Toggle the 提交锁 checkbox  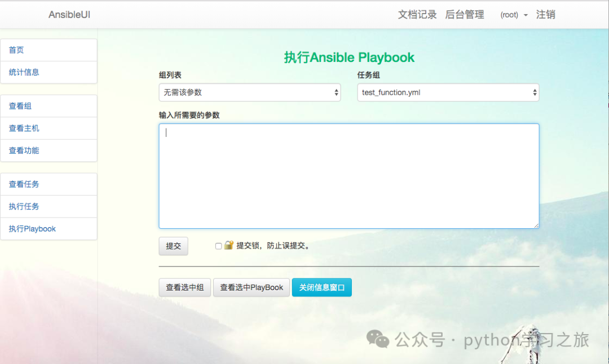tap(218, 246)
